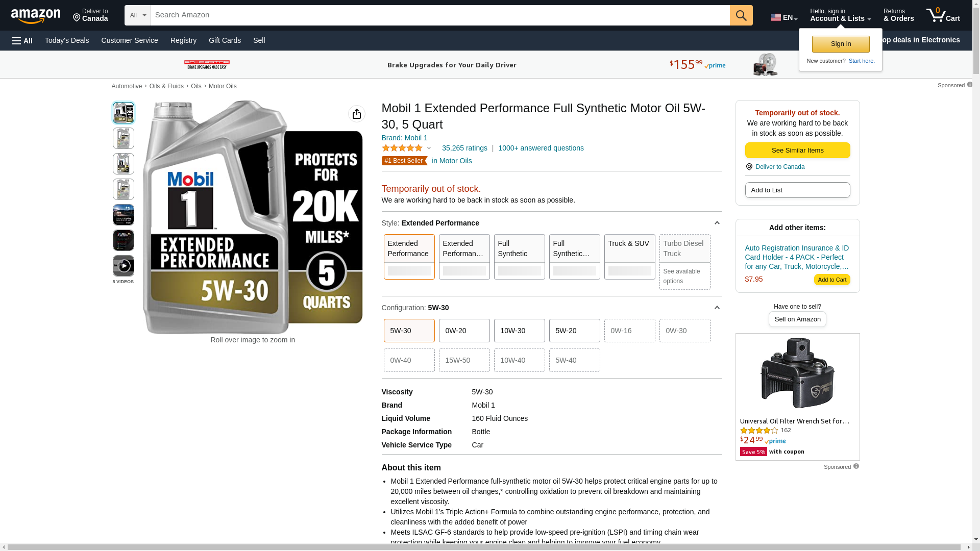Collapse the Style section chevron
This screenshot has height=551, width=980.
tap(717, 223)
